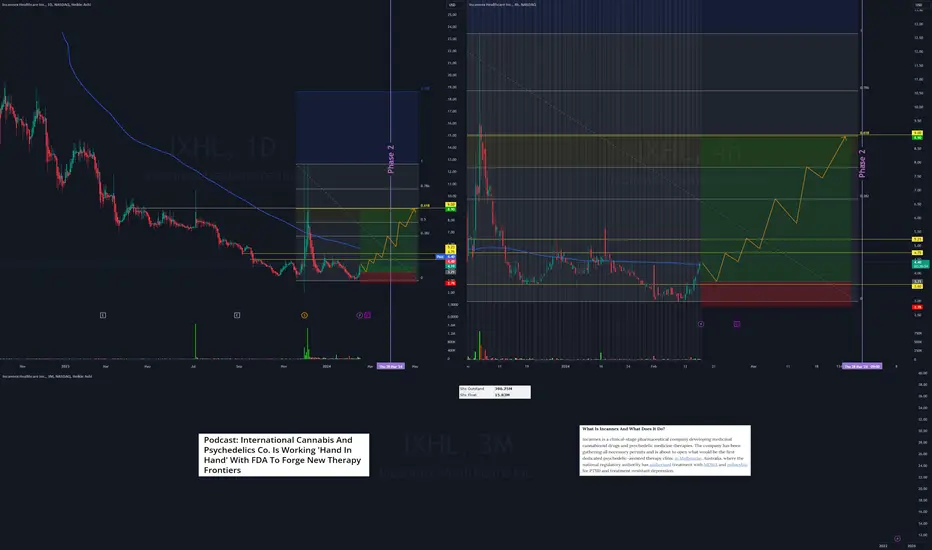Click the daily chart symbol title in its top-left header

(x=47, y=4)
